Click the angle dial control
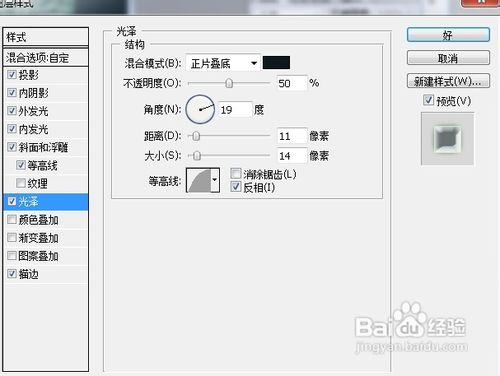 click(200, 109)
